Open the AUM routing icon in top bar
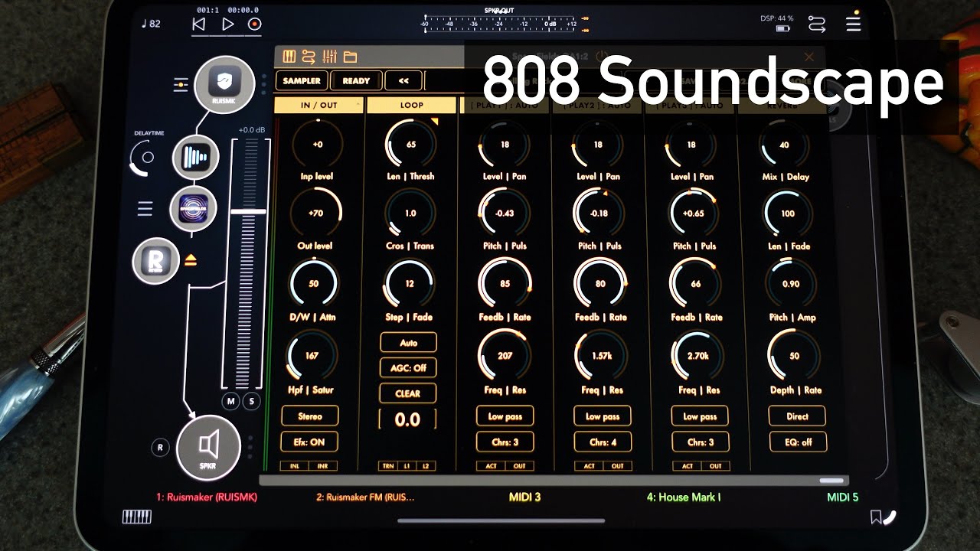The image size is (980, 551). coord(817,24)
